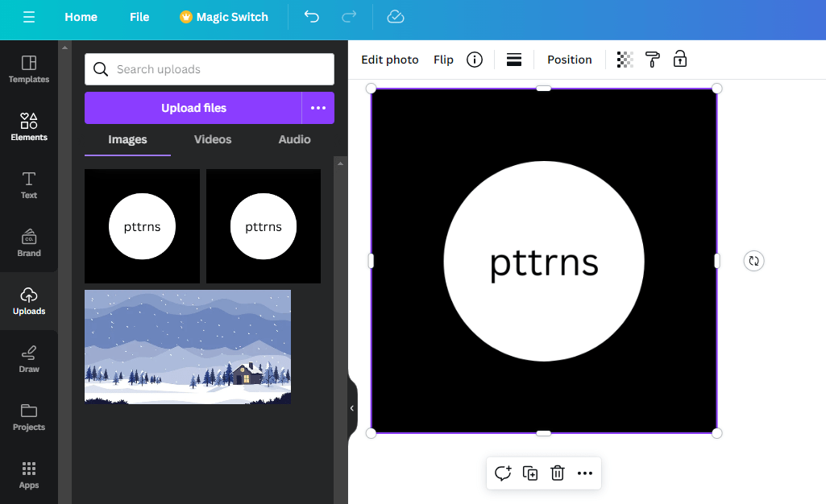Click the Upload files button

193,107
